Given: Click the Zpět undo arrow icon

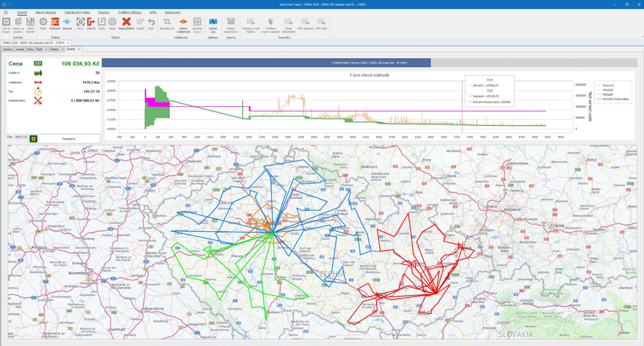Looking at the screenshot, I should [151, 22].
